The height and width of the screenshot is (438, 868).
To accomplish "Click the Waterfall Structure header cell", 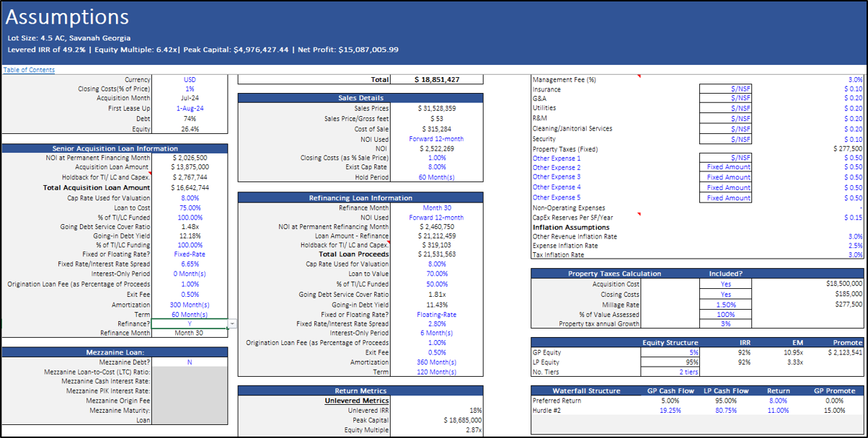I will tap(586, 391).
